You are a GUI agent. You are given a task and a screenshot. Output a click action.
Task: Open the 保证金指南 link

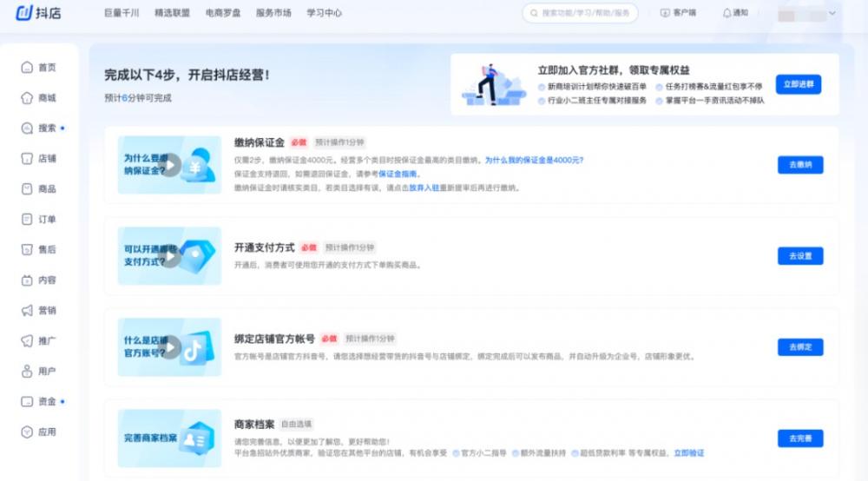pos(398,175)
